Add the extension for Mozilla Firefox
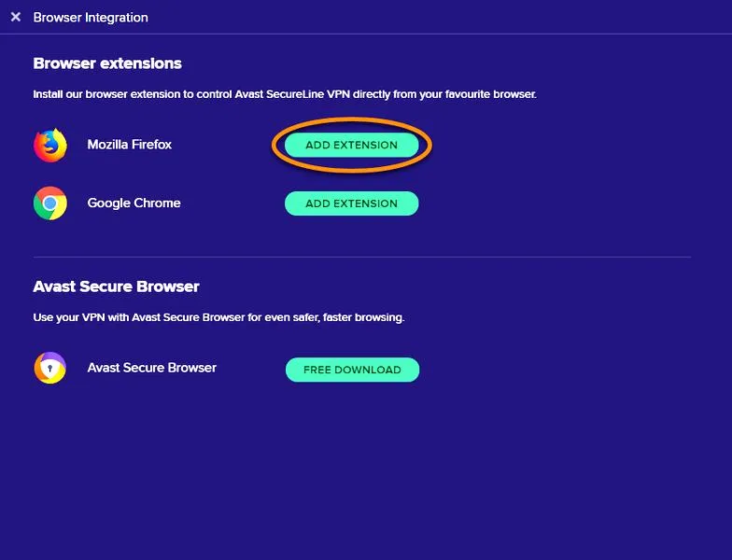The image size is (732, 560). click(351, 145)
